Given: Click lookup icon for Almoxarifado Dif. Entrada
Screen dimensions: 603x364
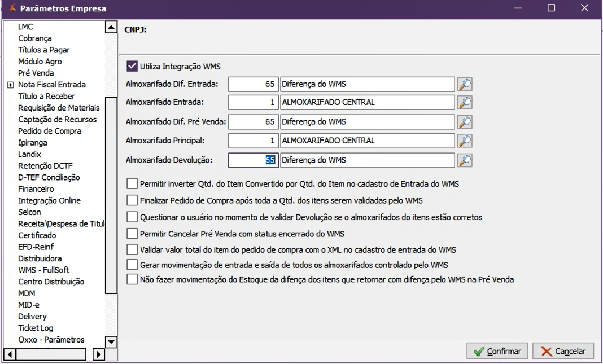Looking at the screenshot, I should (465, 84).
